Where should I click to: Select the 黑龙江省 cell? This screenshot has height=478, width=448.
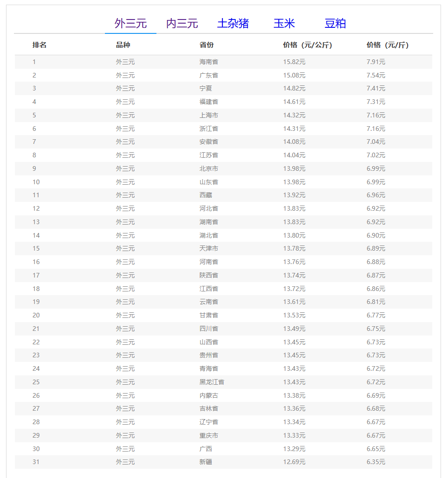pyautogui.click(x=212, y=382)
